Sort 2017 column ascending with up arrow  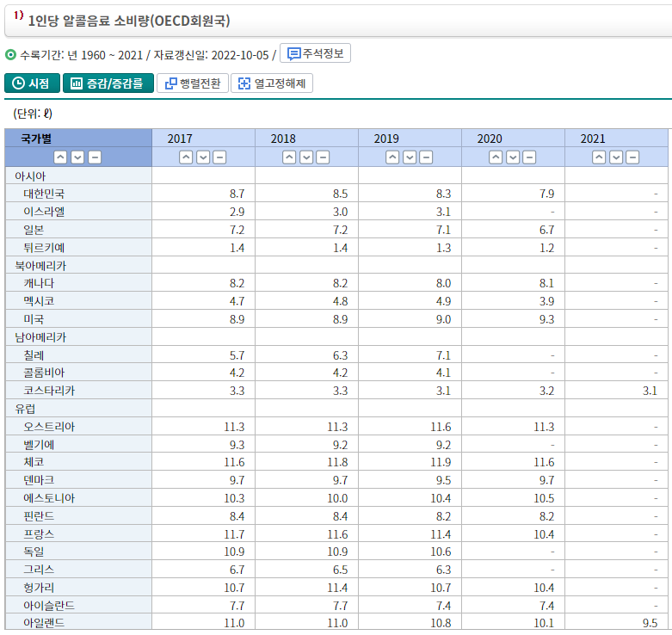[x=186, y=157]
